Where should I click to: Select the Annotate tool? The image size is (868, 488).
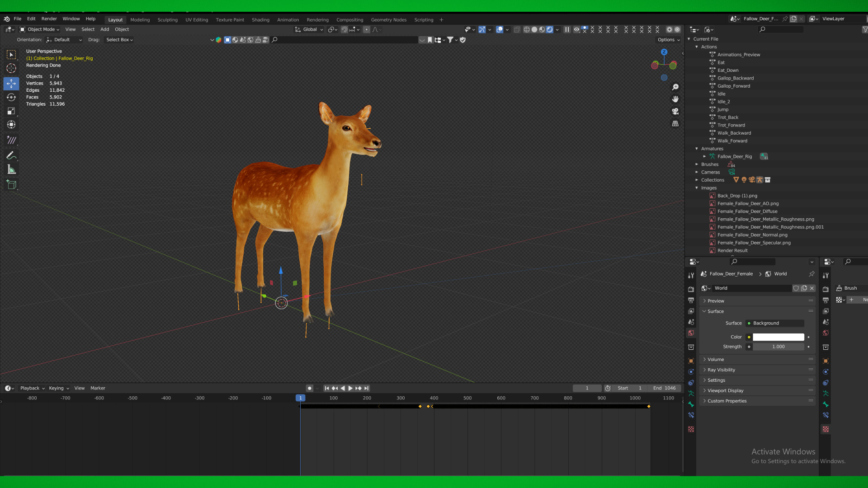(x=11, y=155)
